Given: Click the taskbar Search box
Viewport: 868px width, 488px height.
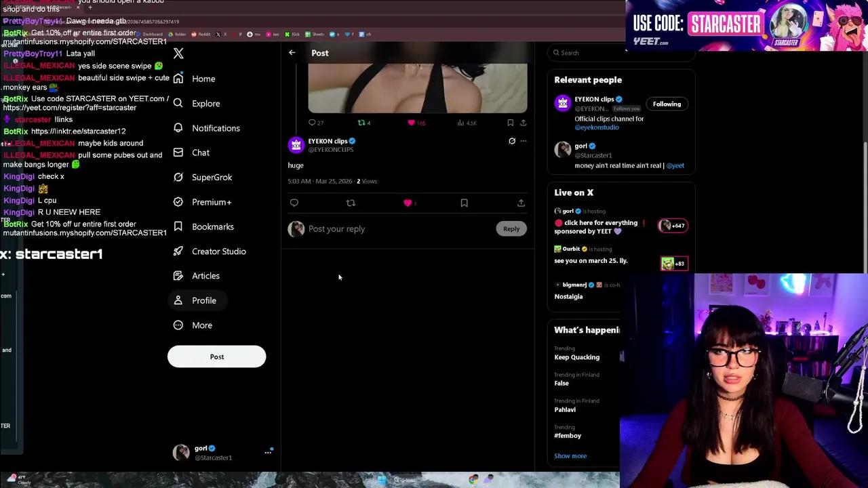Looking at the screenshot, I should click(408, 480).
